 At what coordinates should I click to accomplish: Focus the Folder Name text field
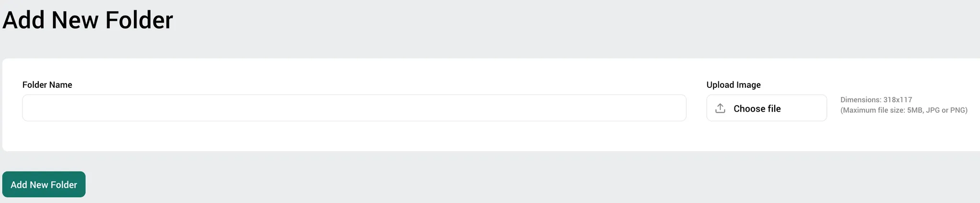point(354,108)
